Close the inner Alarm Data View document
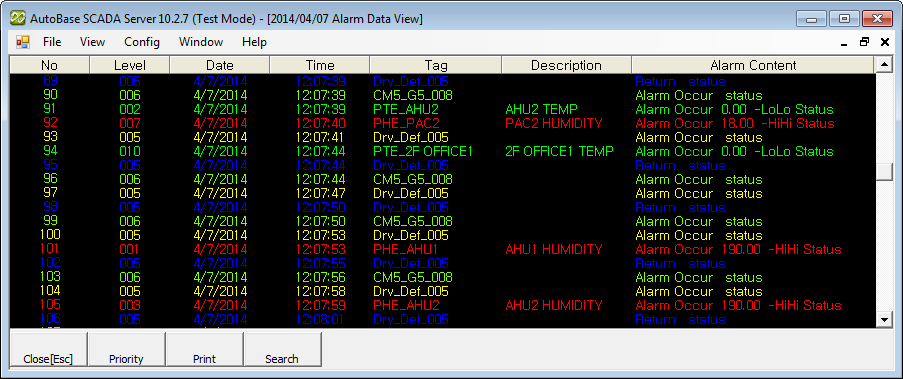The height and width of the screenshot is (379, 903). [x=885, y=42]
